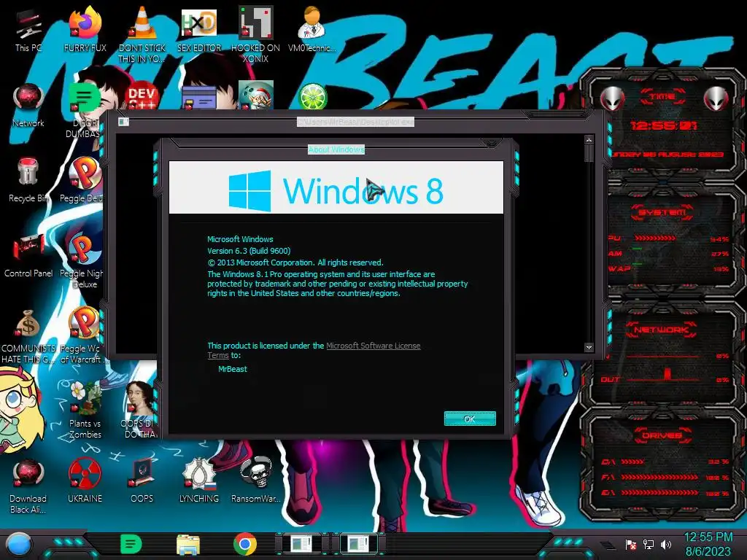Open the Network desktop icon
Image resolution: width=747 pixels, height=560 pixels.
coord(28,106)
